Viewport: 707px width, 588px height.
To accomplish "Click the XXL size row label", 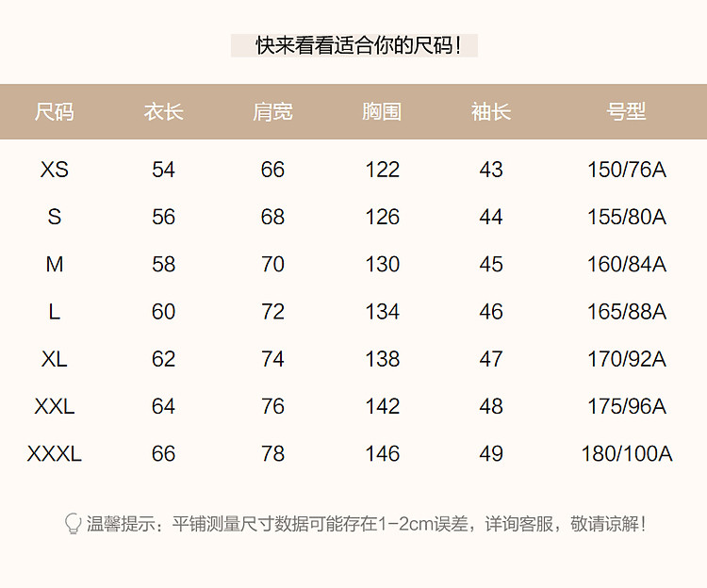I will pyautogui.click(x=55, y=407).
